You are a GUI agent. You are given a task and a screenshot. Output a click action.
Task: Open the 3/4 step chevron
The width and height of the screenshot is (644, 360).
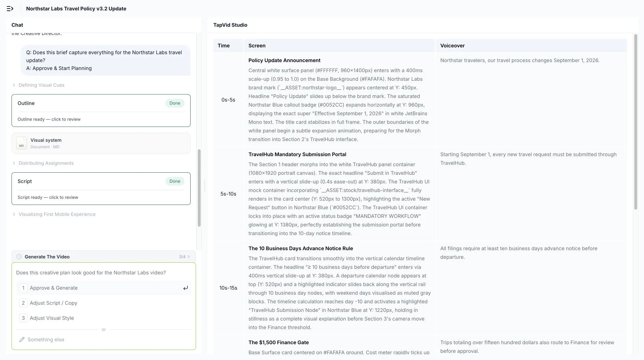tap(189, 257)
